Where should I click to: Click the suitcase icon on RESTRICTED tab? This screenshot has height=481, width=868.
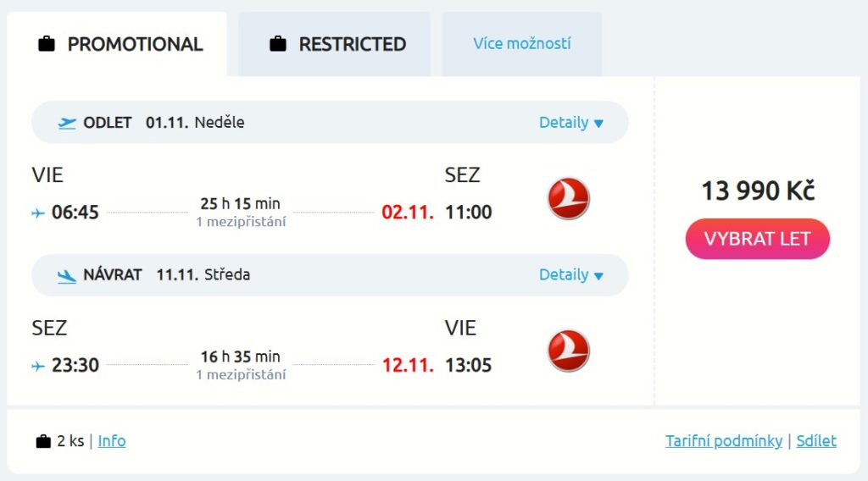click(x=278, y=44)
